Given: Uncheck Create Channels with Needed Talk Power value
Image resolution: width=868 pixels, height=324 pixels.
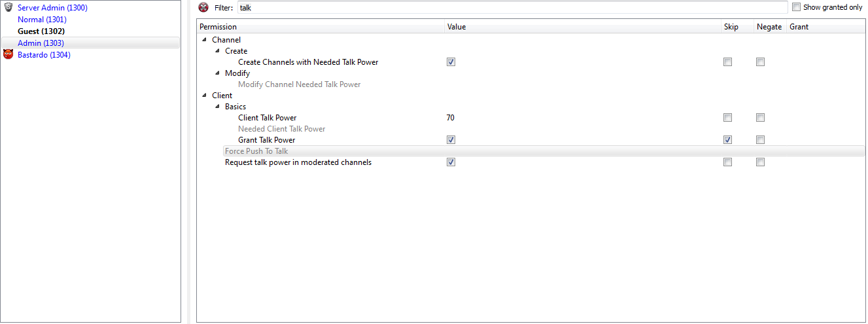Looking at the screenshot, I should (451, 62).
